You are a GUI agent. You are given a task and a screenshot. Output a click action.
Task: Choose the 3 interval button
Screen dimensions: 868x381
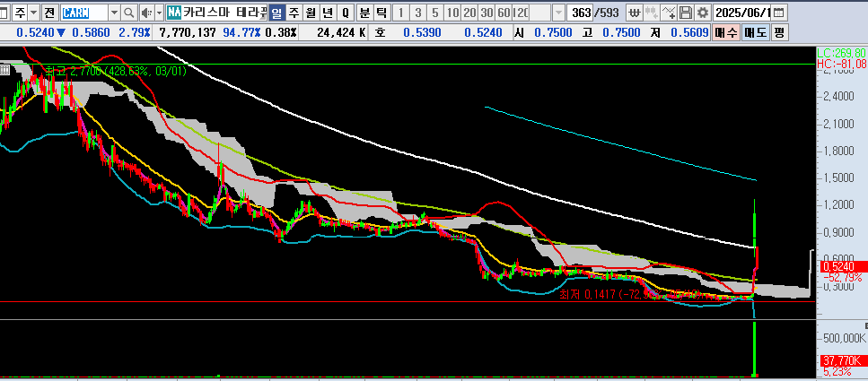click(418, 13)
